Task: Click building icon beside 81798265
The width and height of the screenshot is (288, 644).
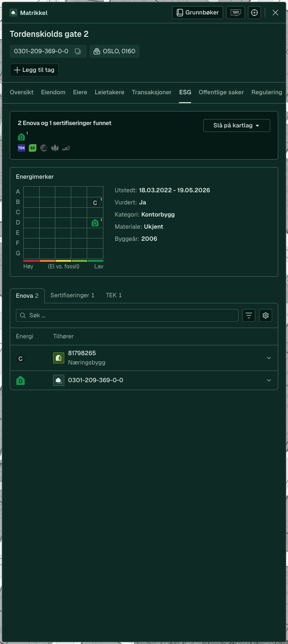Action: (59, 358)
